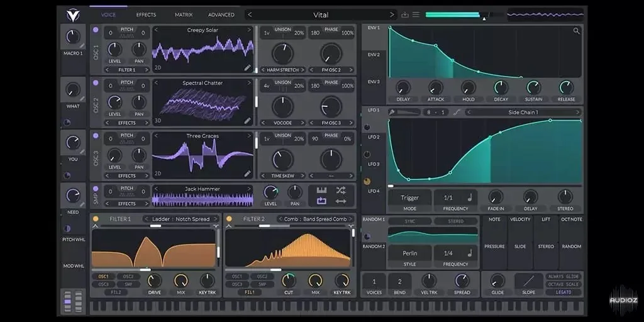Click the VOICES count field
The image size is (644, 322).
coord(374,281)
